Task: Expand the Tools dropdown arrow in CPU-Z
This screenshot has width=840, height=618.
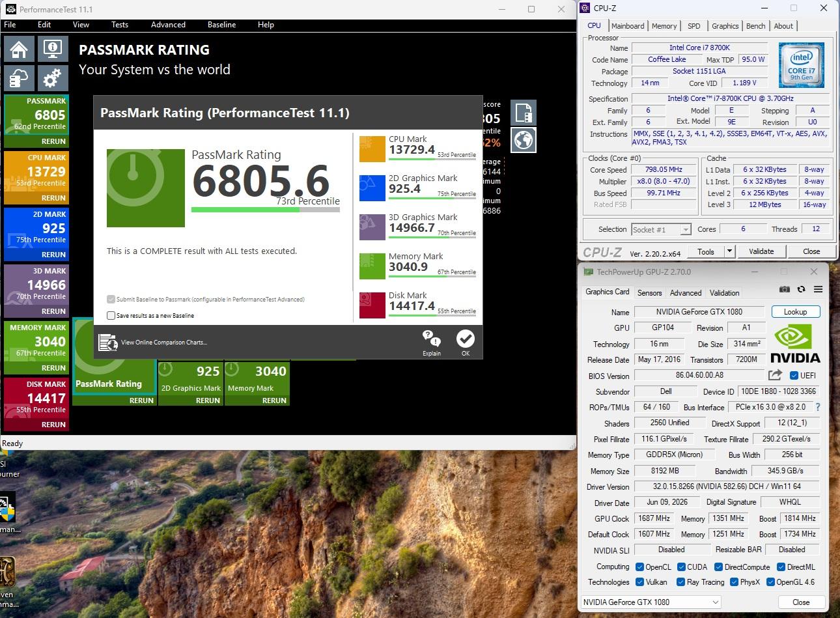Action: [729, 251]
